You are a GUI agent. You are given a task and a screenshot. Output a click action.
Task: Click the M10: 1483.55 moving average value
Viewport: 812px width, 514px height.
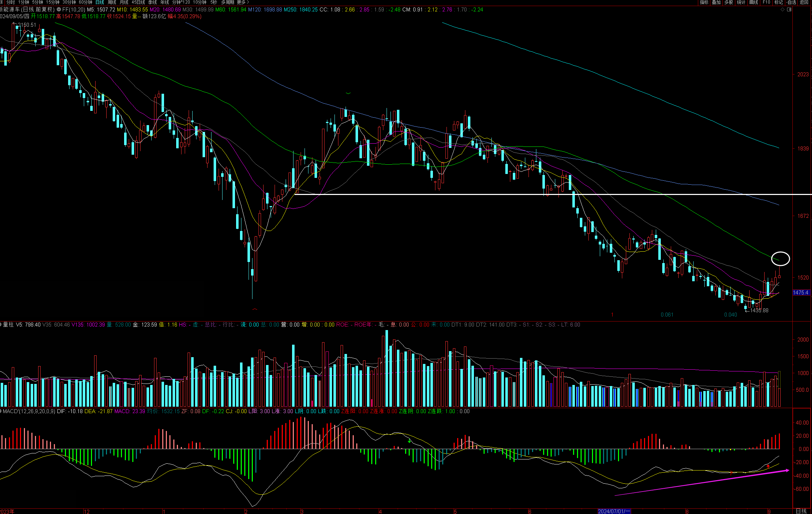pyautogui.click(x=132, y=10)
